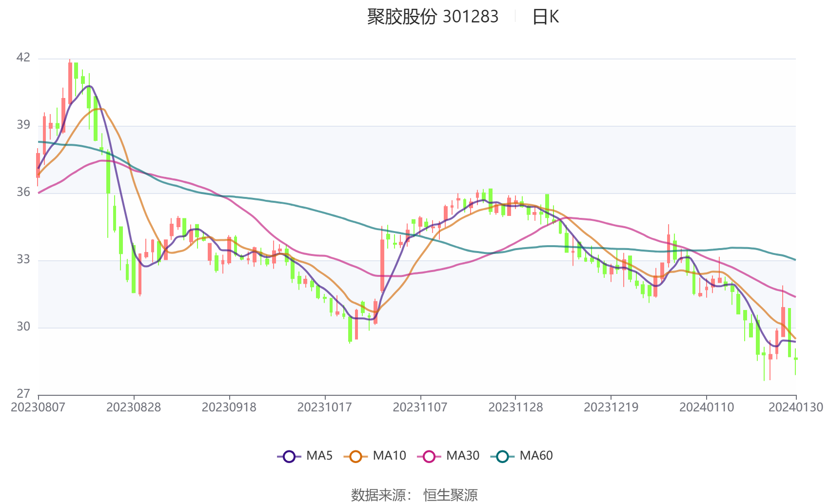Hide the MA5 line via its label
Image resolution: width=829 pixels, height=504 pixels.
pyautogui.click(x=319, y=456)
